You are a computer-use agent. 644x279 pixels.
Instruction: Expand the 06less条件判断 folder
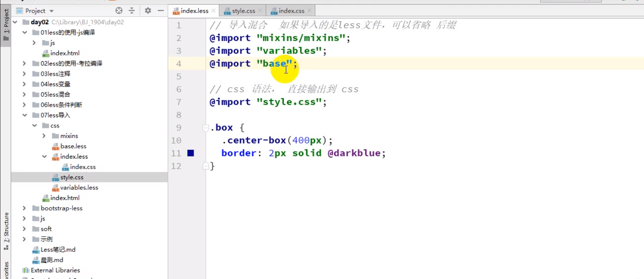pyautogui.click(x=24, y=105)
